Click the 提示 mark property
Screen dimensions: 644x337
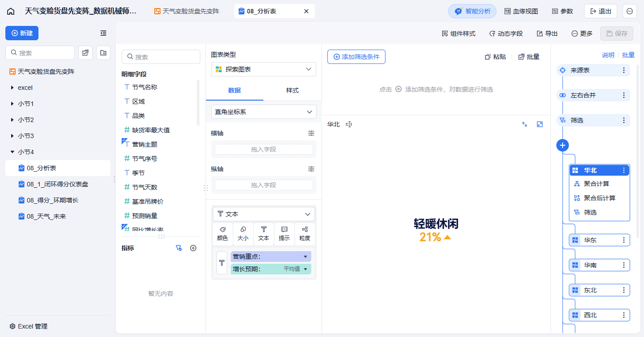click(x=284, y=234)
